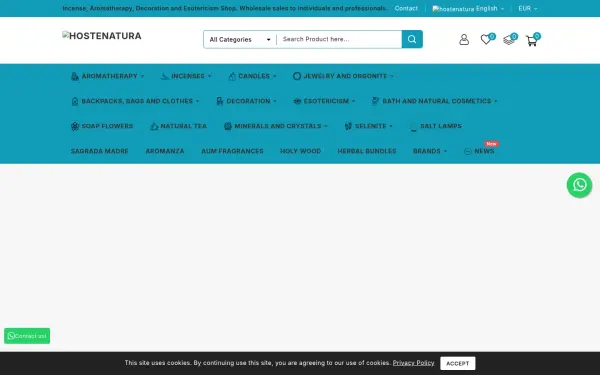This screenshot has width=600, height=375.
Task: Click the Minerals and Crystals icon
Action: [228, 126]
